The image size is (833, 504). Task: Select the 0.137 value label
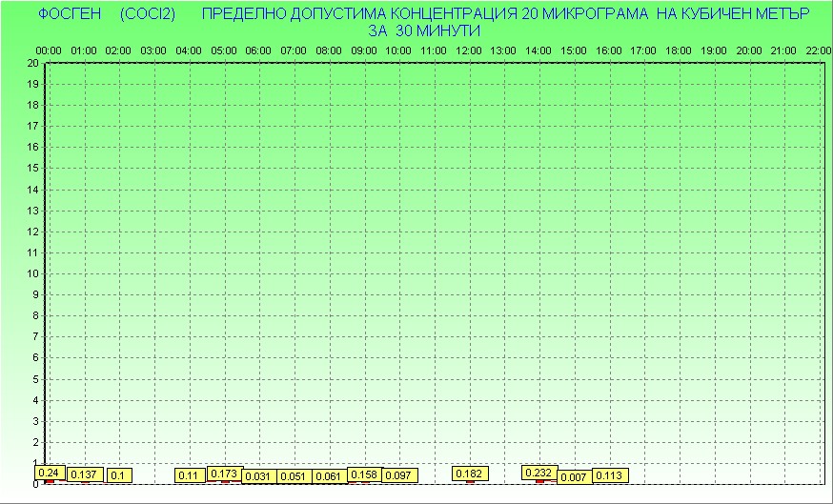84,474
